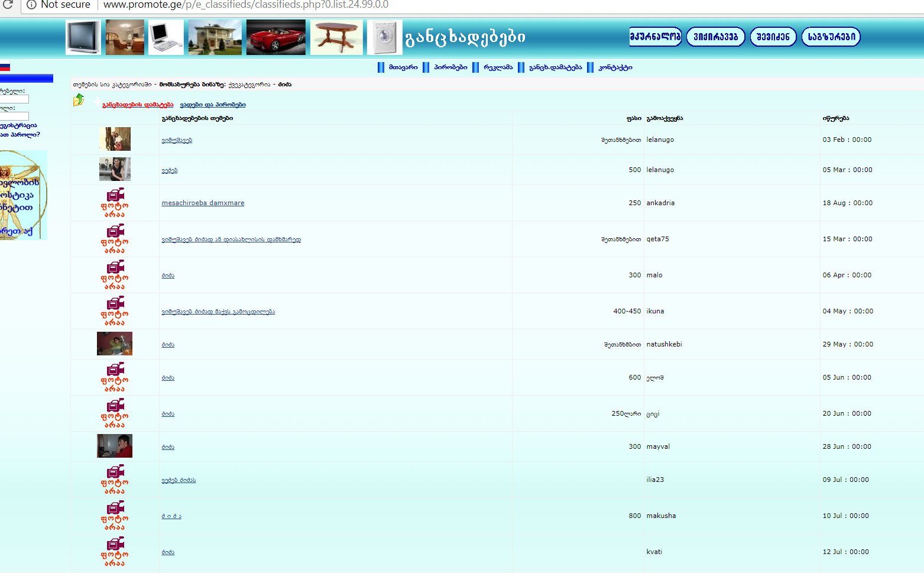Focus the second login field in the sidebar
The width and height of the screenshot is (924, 573).
14,116
